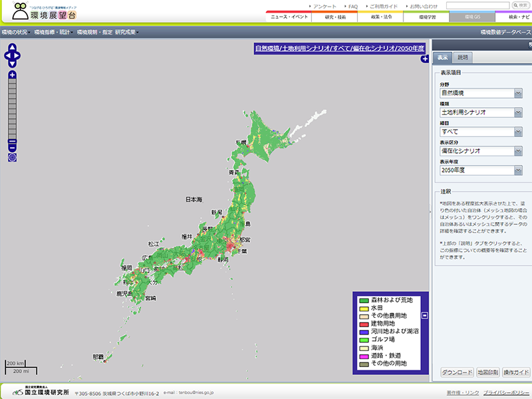Image resolution: width=532 pixels, height=399 pixels.
Task: Click the その他の用地 legend label
Action: click(x=389, y=363)
